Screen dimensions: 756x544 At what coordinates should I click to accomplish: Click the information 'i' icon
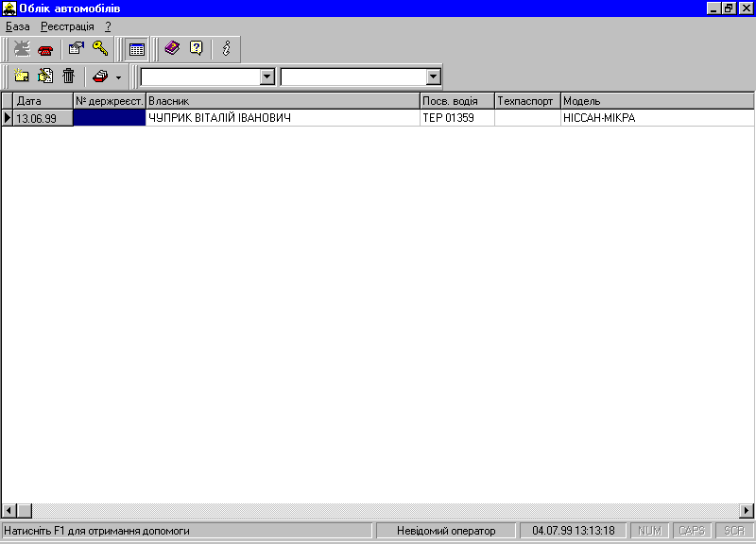coord(226,49)
